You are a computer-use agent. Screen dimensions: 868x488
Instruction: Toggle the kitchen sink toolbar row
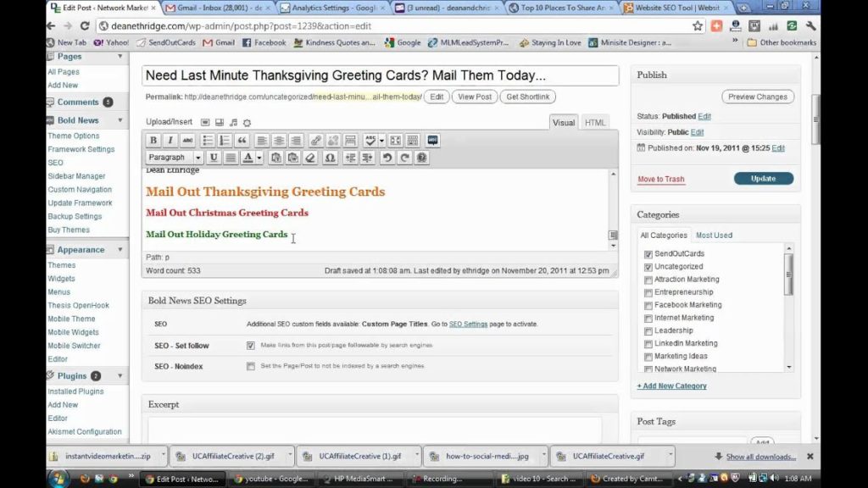coord(413,141)
